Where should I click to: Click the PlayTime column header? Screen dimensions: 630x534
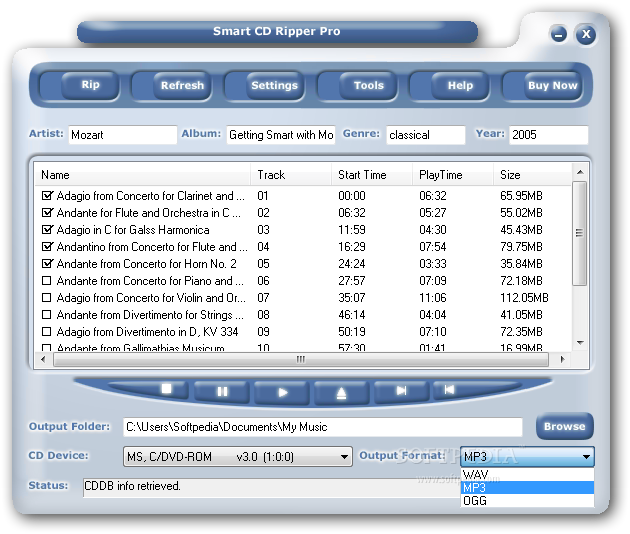coord(453,175)
